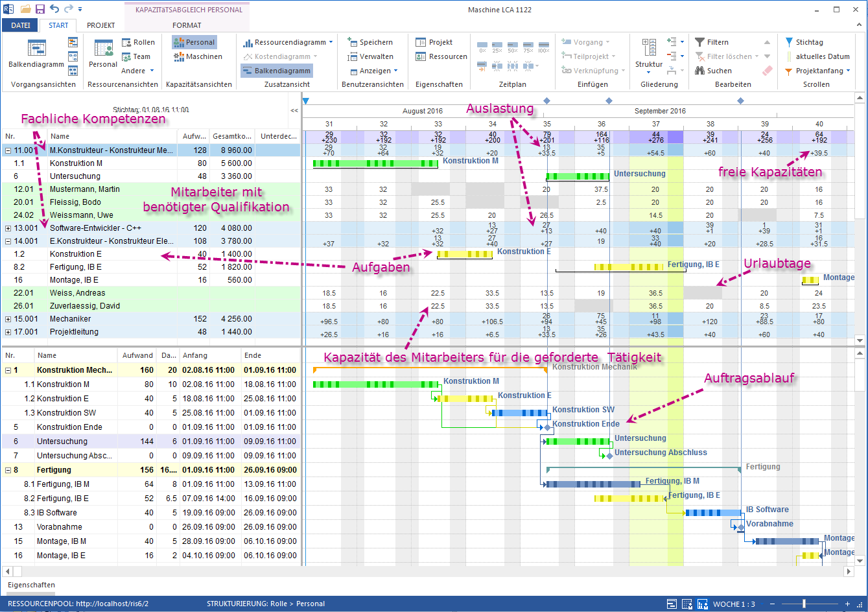Click Verwalten in Benutzeransichten
868x612 pixels.
[x=370, y=56]
